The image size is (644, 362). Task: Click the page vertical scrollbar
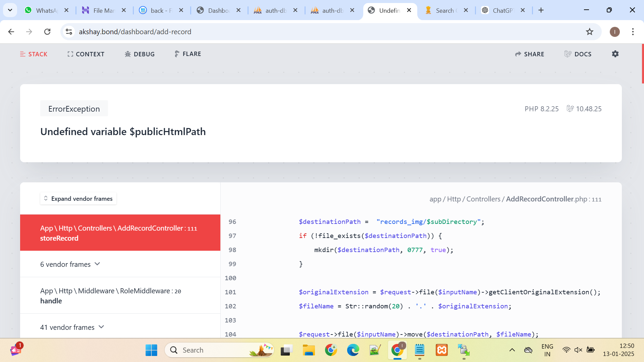[643, 64]
